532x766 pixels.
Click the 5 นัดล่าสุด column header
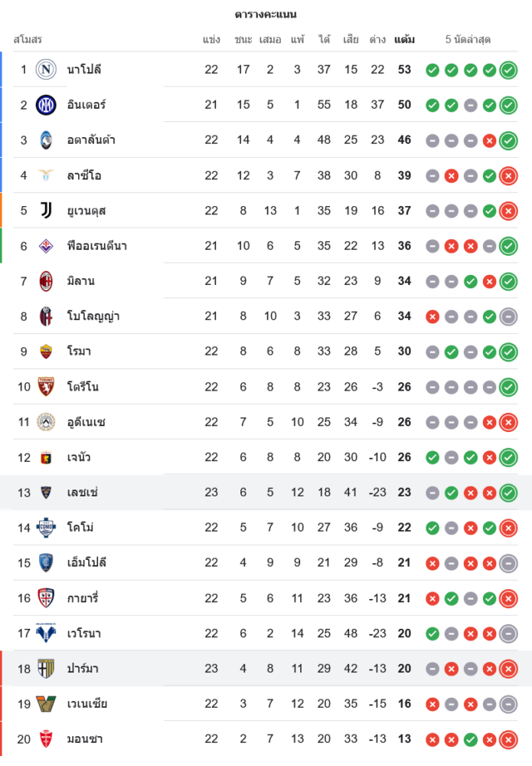pyautogui.click(x=468, y=39)
